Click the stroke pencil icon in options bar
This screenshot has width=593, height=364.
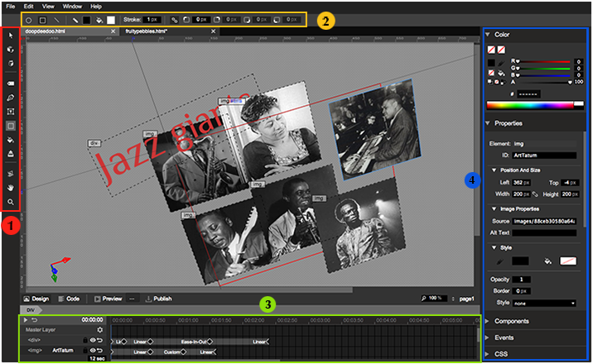[75, 20]
